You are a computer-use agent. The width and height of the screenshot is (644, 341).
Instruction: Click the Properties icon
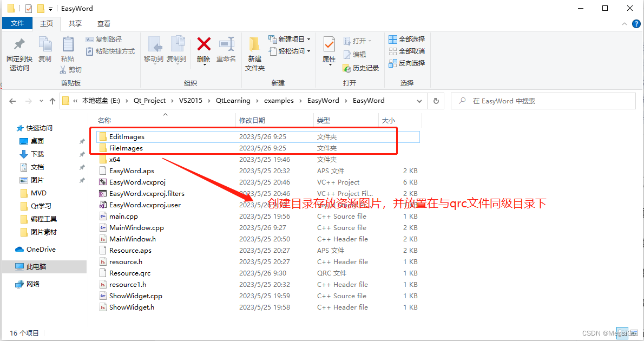coord(329,44)
